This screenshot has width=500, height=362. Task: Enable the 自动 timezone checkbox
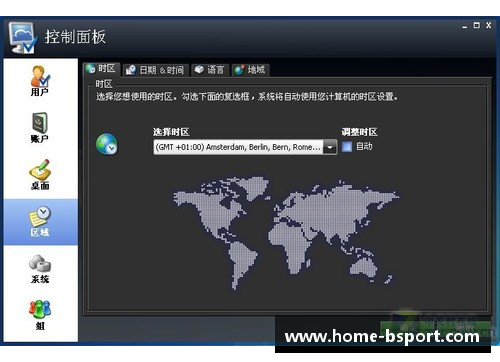pyautogui.click(x=347, y=147)
